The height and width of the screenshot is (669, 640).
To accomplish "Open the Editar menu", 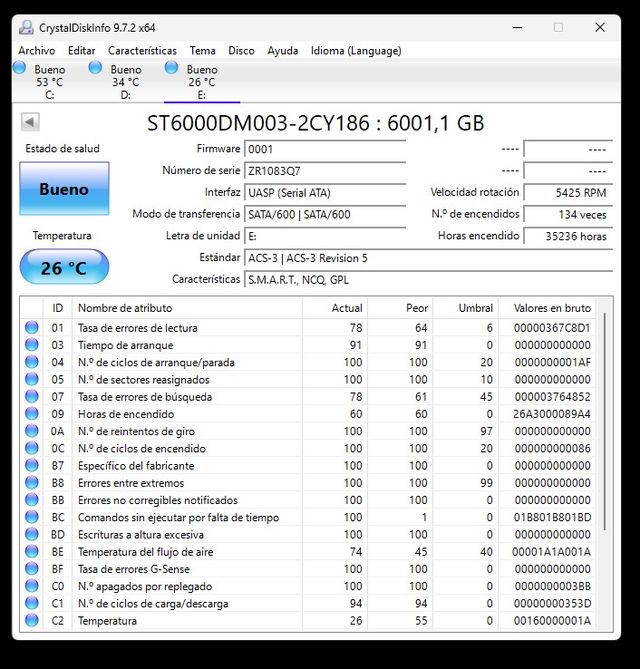I will click(81, 51).
